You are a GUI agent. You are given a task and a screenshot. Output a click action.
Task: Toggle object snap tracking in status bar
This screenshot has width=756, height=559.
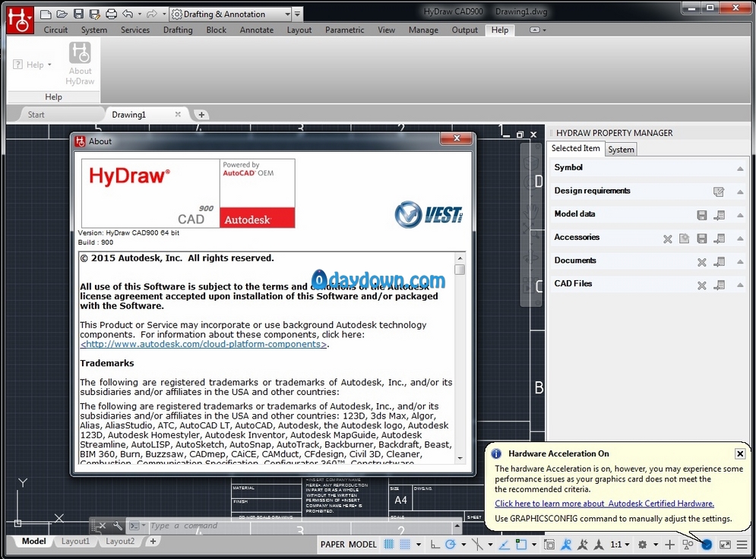(504, 545)
